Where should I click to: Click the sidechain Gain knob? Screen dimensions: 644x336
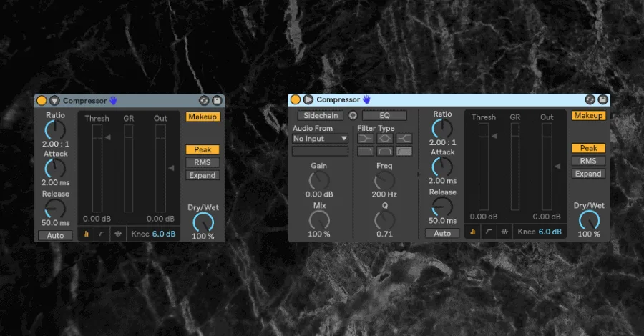pyautogui.click(x=319, y=181)
